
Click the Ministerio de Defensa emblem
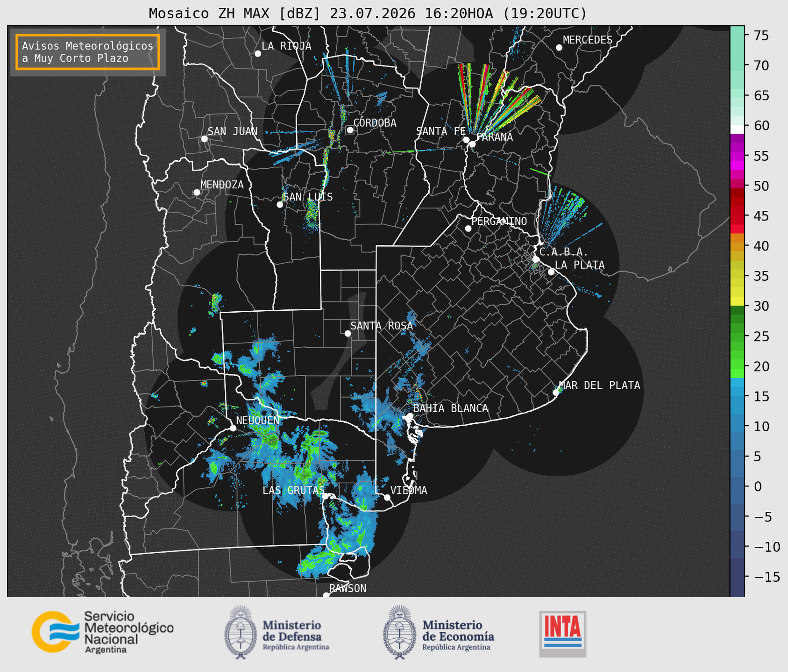pyautogui.click(x=241, y=632)
